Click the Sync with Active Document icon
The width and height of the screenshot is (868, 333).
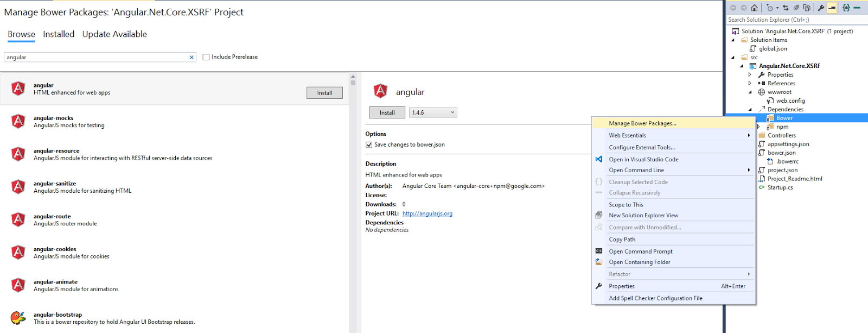click(x=786, y=8)
